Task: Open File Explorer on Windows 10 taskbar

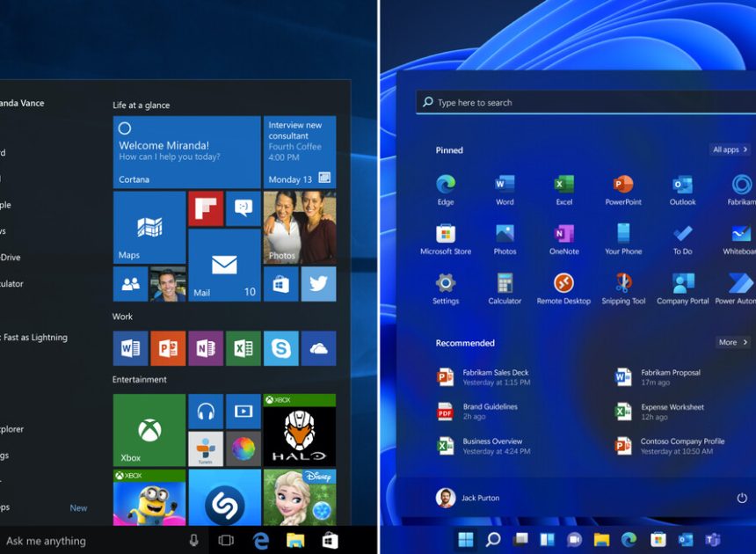Action: click(x=295, y=541)
